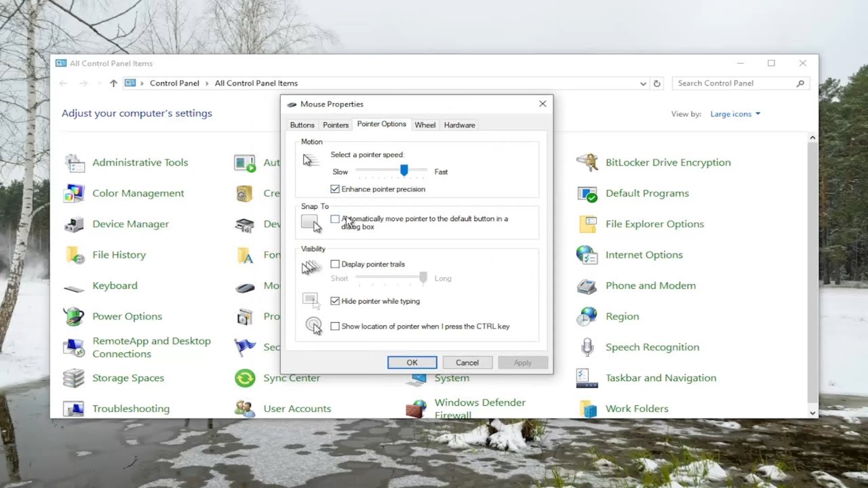Click the search magnifier in Control Panel
868x488 pixels.
(x=800, y=83)
